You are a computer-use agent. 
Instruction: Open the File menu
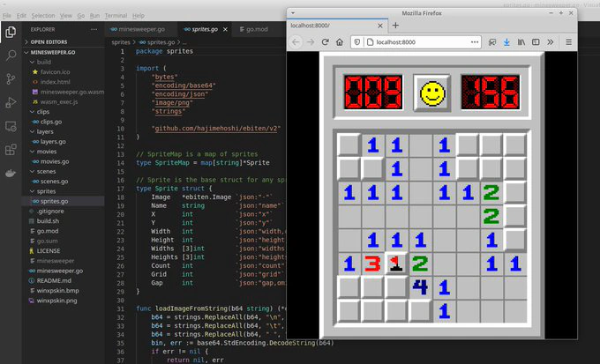pos(7,16)
